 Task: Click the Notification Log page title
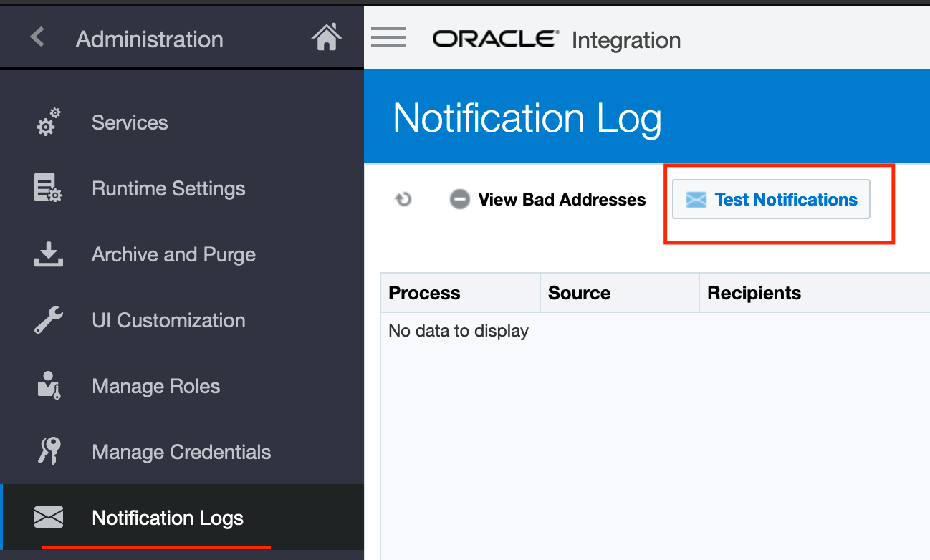527,117
